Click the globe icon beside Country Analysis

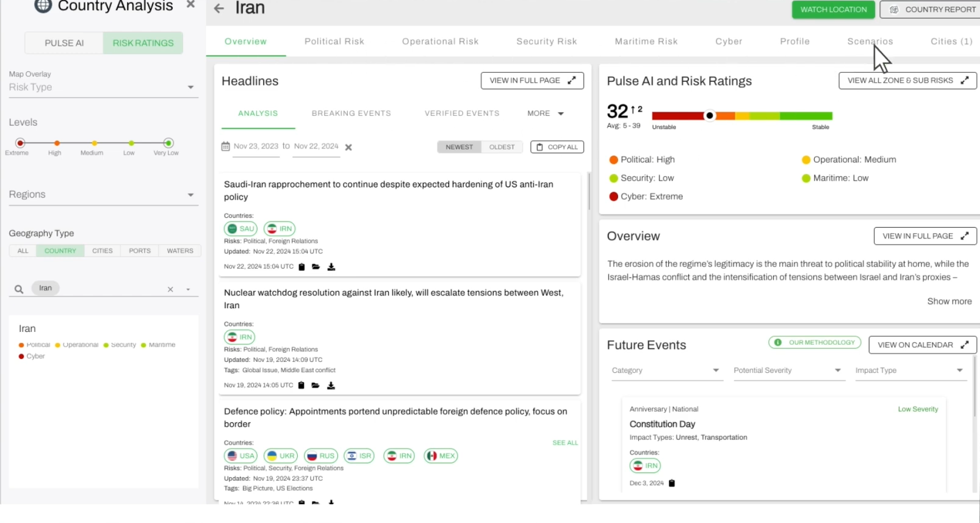pyautogui.click(x=43, y=5)
